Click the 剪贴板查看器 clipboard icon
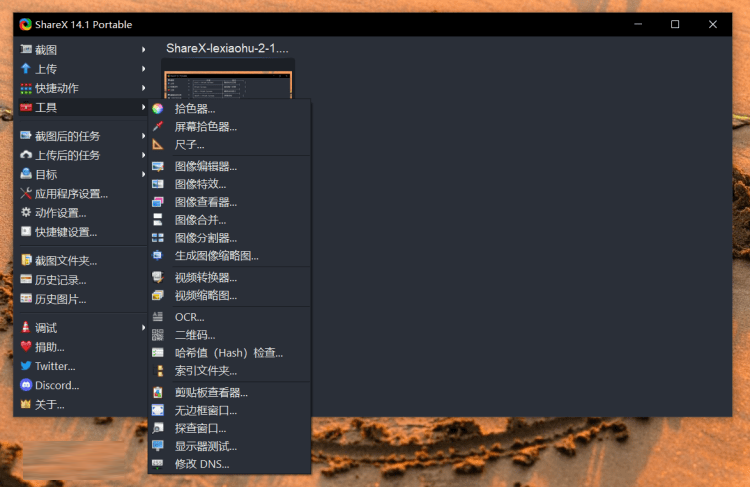 point(157,392)
